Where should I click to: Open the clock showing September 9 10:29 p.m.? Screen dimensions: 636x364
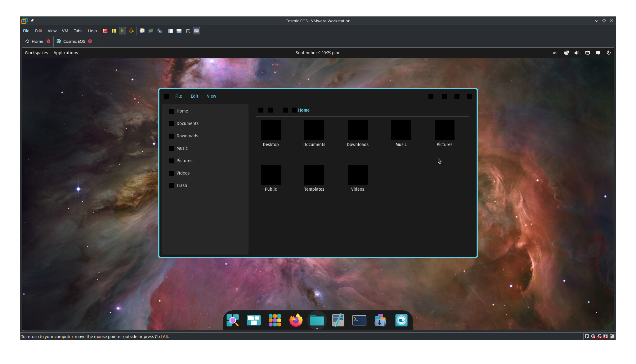(318, 53)
